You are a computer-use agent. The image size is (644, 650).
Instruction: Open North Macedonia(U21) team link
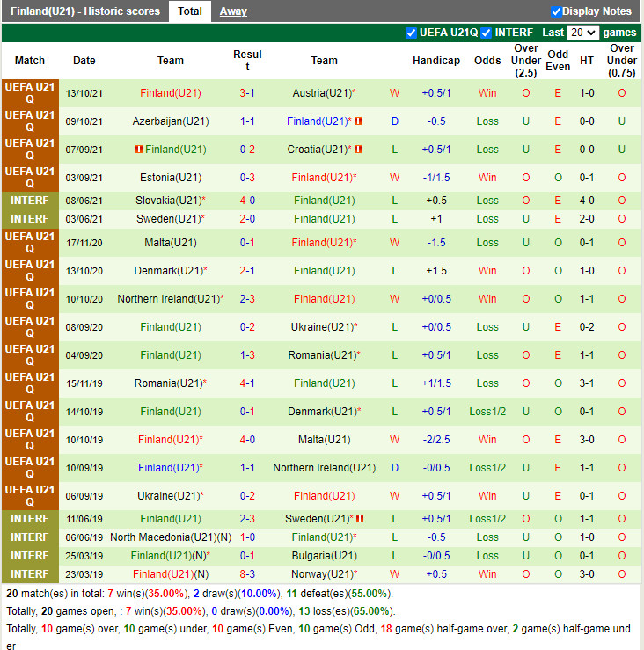click(158, 537)
